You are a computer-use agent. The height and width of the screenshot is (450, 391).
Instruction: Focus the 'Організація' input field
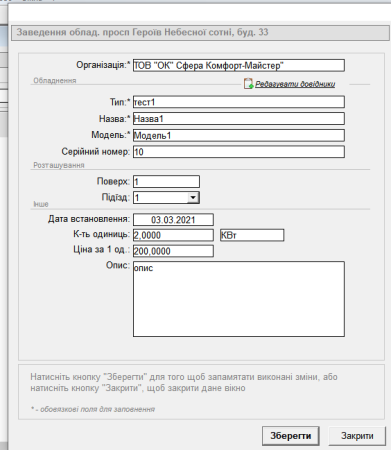[x=239, y=65]
